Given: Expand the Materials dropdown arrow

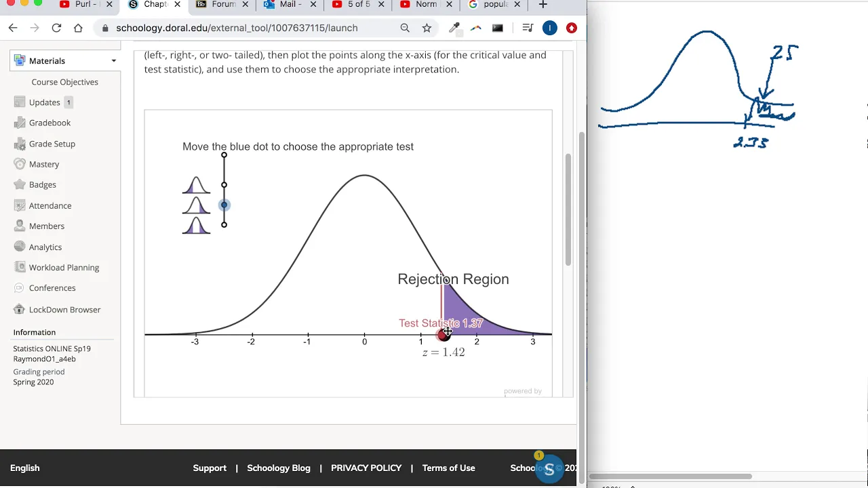Looking at the screenshot, I should pos(113,61).
